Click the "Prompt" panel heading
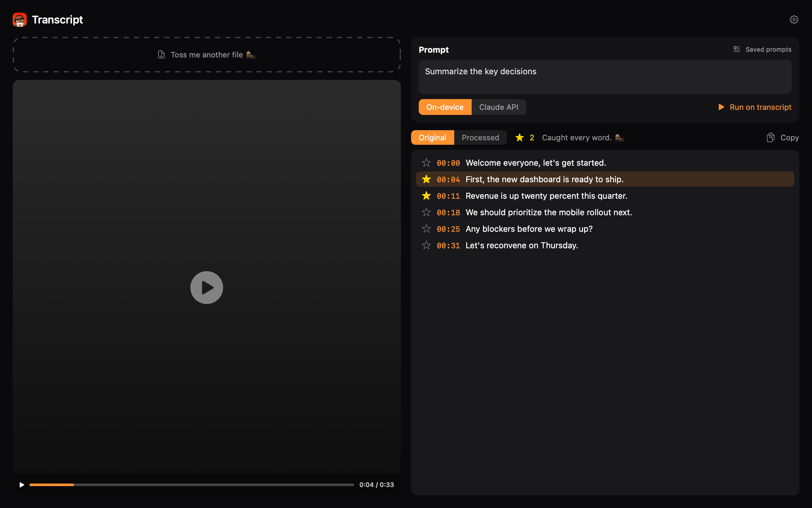 tap(434, 50)
